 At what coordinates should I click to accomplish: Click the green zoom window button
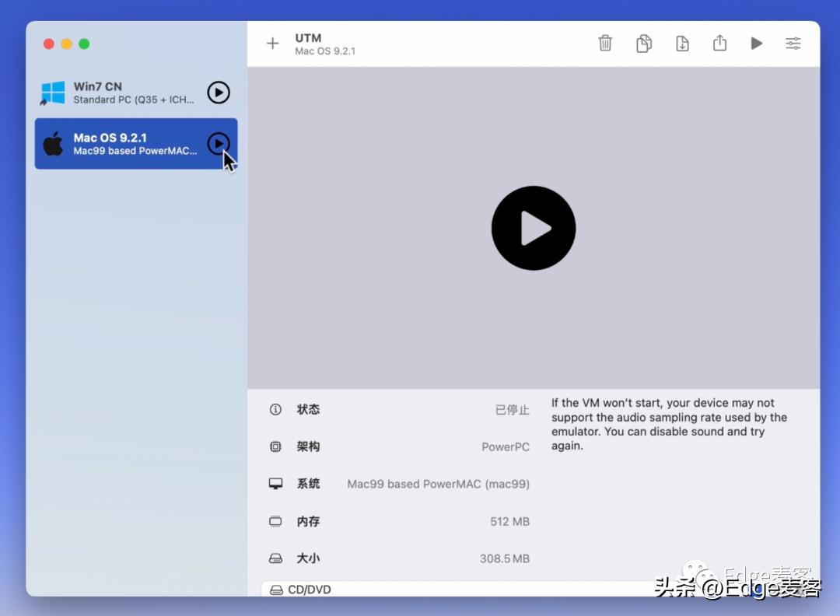[84, 44]
